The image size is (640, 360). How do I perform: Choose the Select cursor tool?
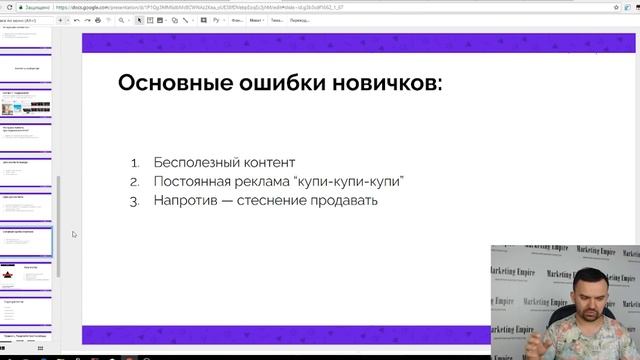tap(140, 20)
